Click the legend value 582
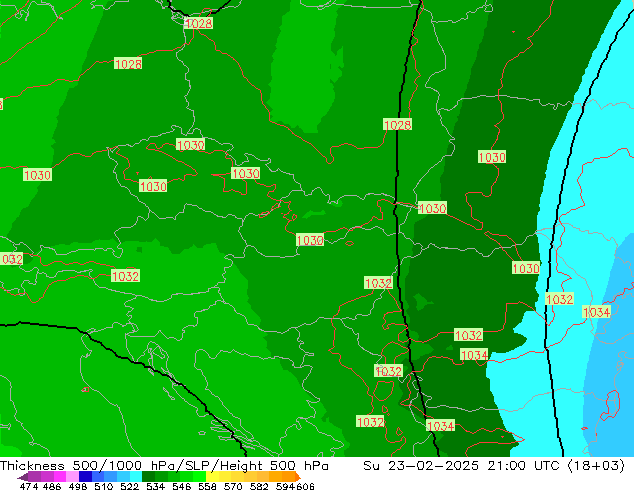The height and width of the screenshot is (490, 634). click(259, 486)
